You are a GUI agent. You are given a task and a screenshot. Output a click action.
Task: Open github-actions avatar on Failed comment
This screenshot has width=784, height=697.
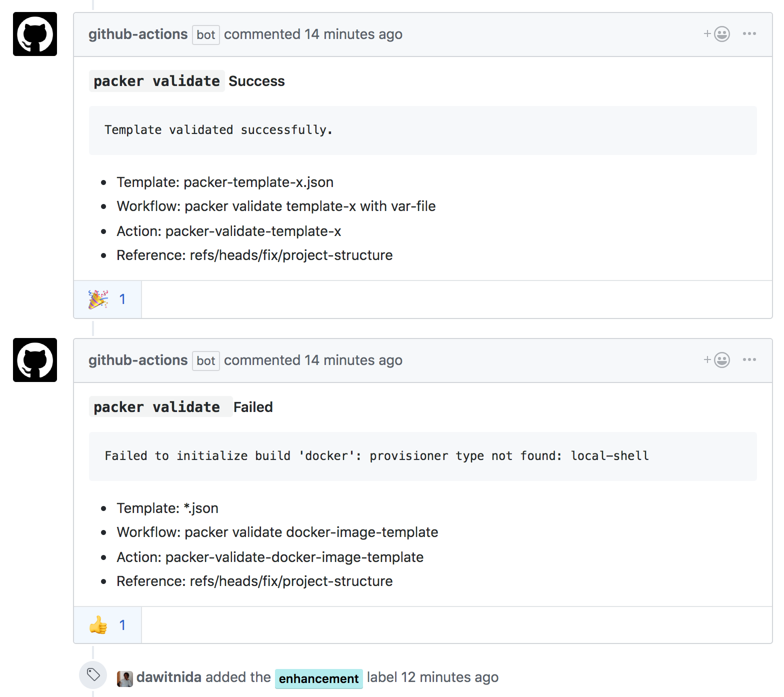click(35, 360)
